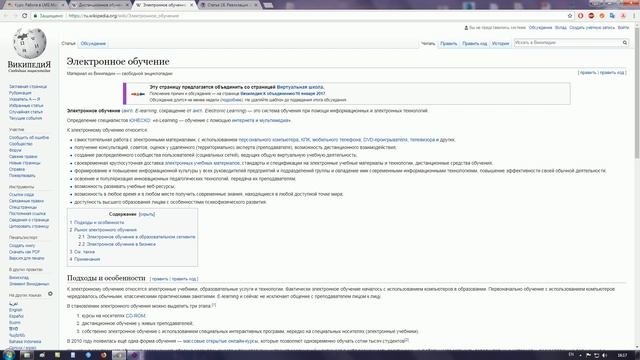Jump to contents item Примечания

click(87, 259)
